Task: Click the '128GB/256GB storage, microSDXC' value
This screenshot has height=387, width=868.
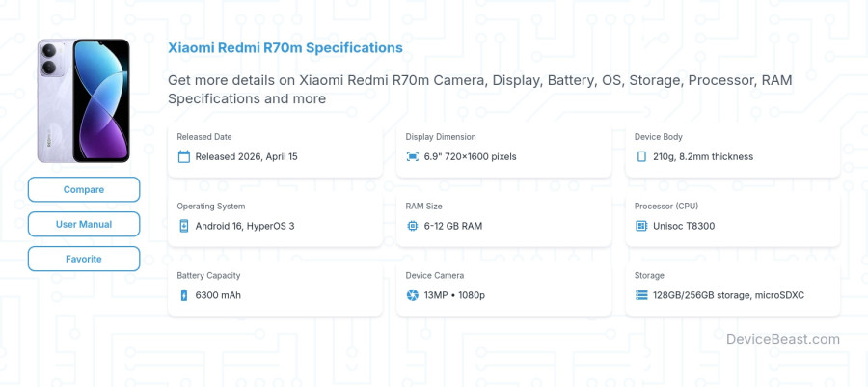Action: (728, 295)
